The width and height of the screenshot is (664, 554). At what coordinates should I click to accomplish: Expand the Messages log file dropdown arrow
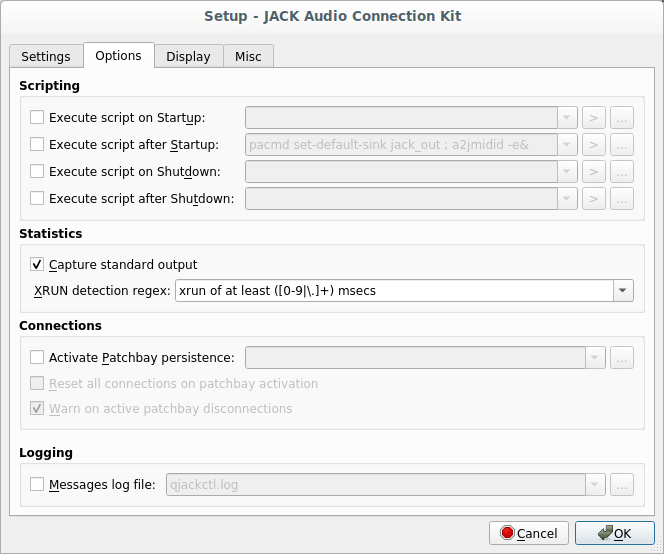pyautogui.click(x=596, y=485)
